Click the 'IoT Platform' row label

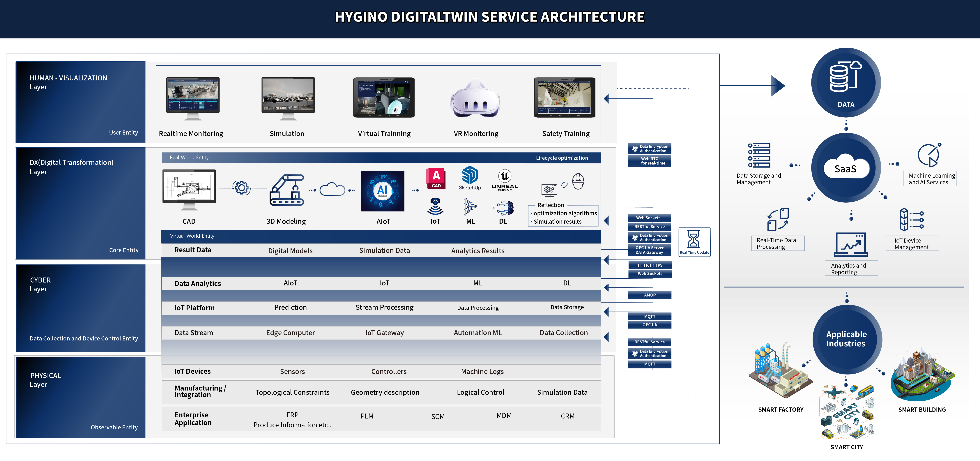[194, 308]
